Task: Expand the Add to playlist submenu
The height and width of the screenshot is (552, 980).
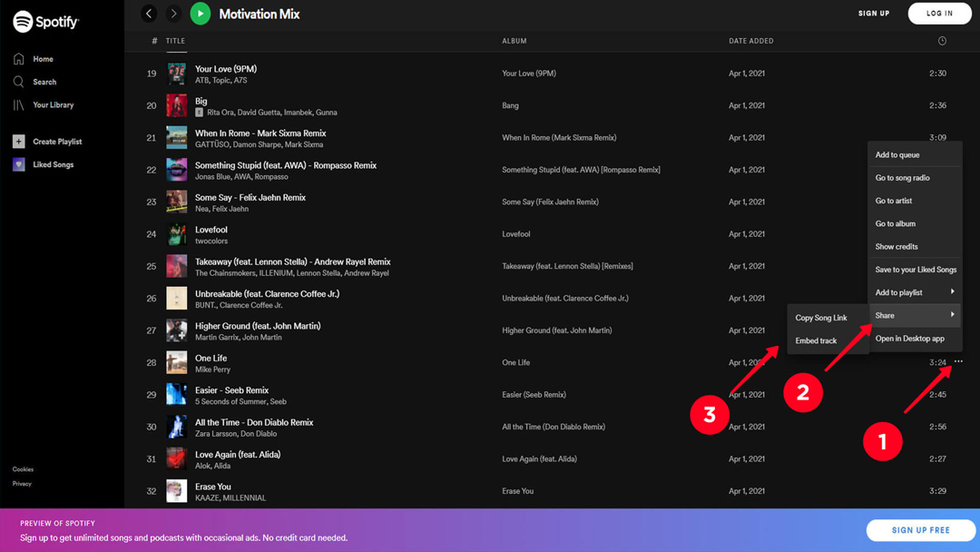Action: tap(915, 292)
